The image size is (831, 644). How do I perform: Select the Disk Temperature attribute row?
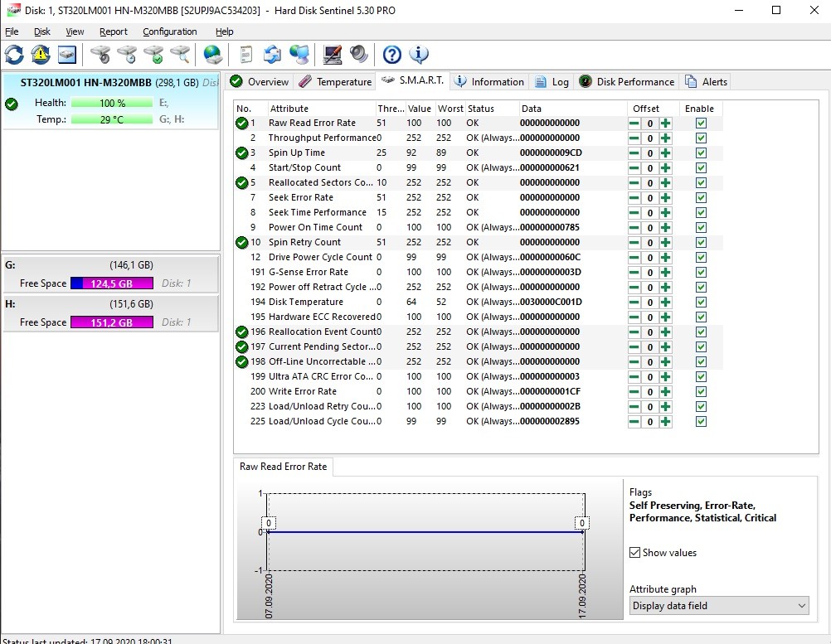479,302
